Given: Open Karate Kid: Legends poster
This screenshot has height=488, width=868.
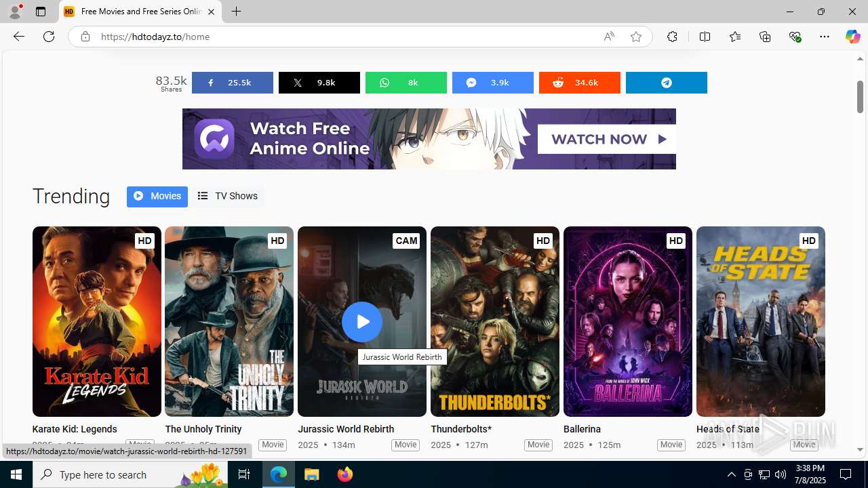Looking at the screenshot, I should click(x=97, y=321).
